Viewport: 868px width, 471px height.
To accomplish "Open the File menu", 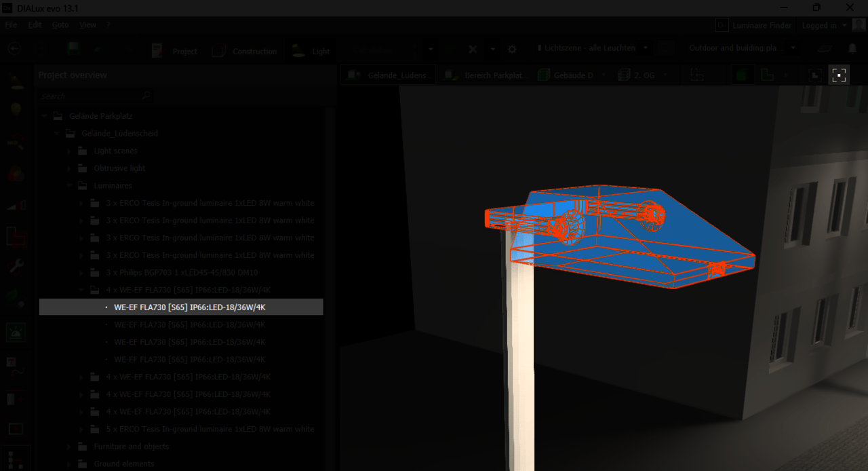I will [x=11, y=24].
